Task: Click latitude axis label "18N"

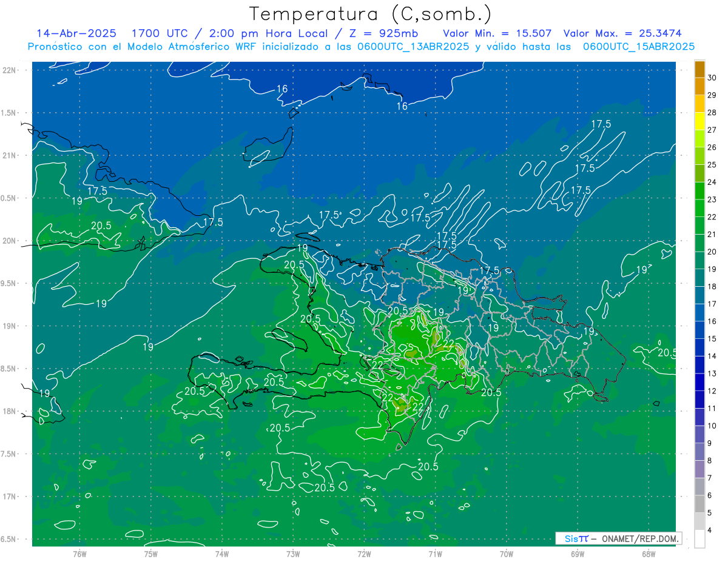Action: [10, 412]
